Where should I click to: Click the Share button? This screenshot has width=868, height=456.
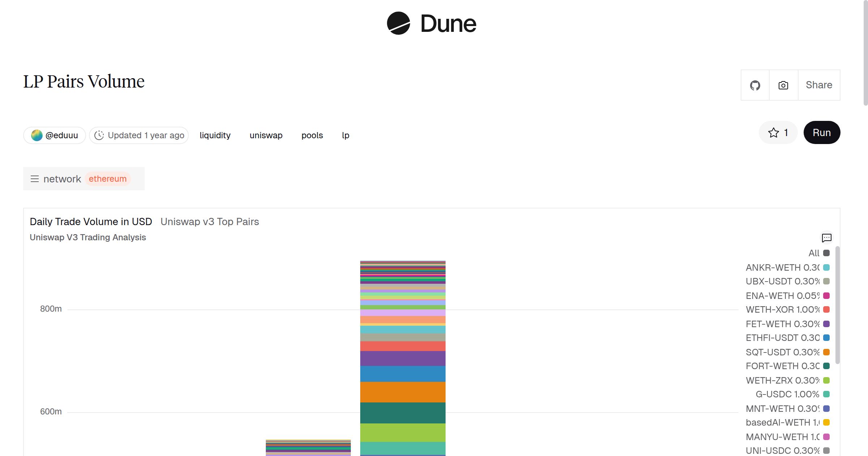(819, 85)
